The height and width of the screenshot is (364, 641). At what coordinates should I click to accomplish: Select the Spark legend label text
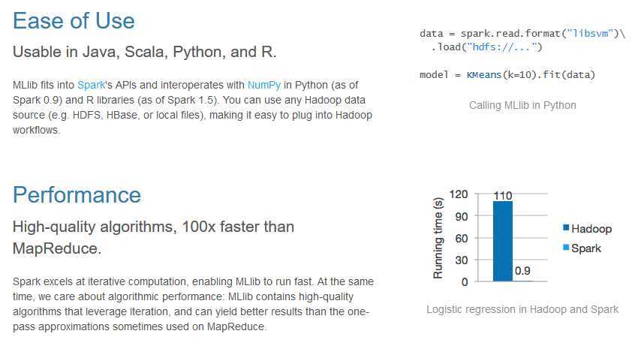coord(585,248)
